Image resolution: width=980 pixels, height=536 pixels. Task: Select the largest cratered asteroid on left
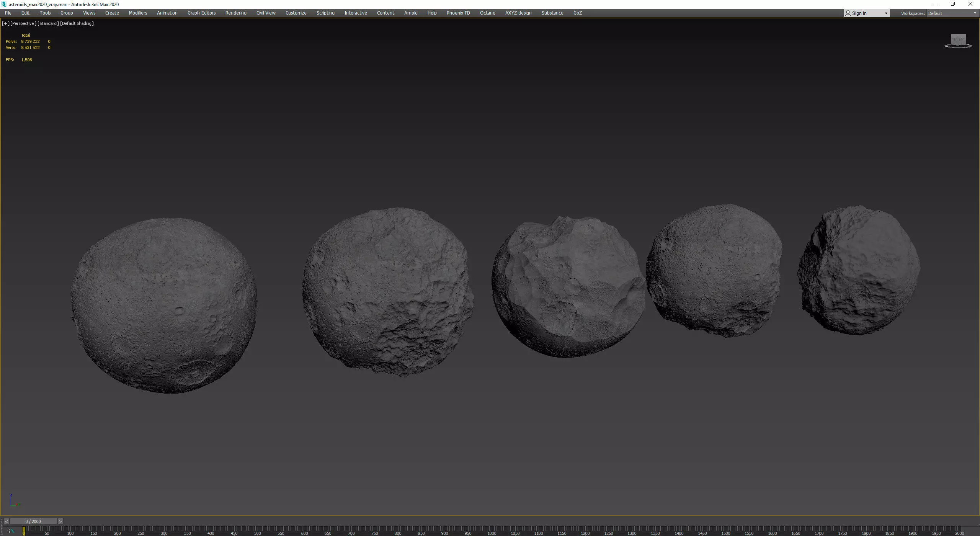click(164, 306)
